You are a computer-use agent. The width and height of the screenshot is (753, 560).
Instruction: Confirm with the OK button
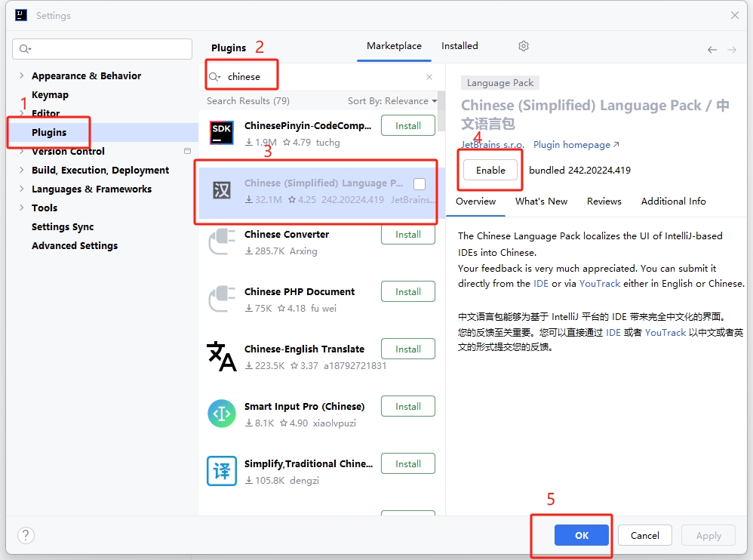click(582, 535)
